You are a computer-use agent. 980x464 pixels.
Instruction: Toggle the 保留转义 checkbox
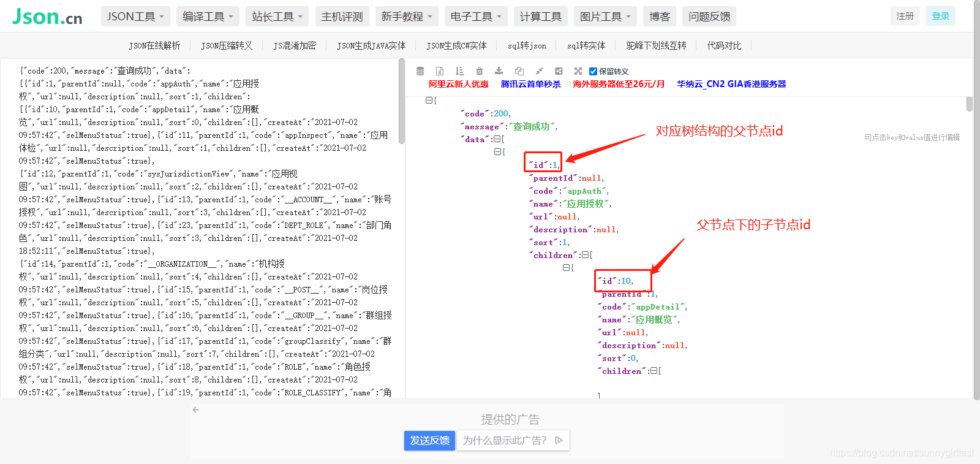point(593,71)
